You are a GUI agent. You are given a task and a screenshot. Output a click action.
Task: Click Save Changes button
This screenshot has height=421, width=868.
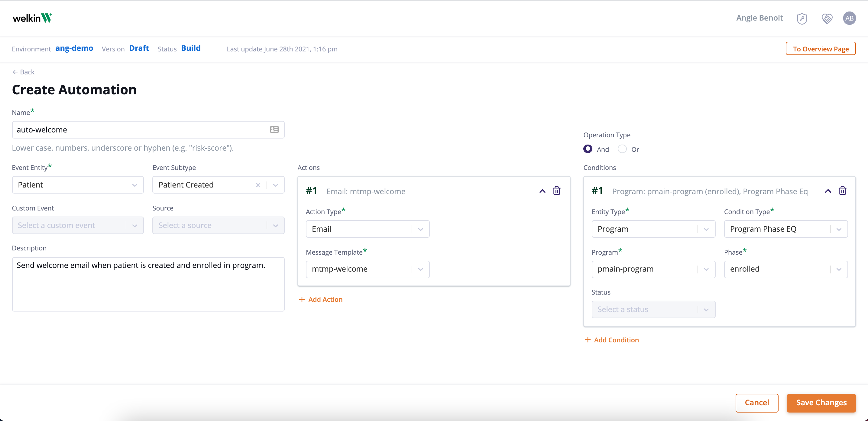click(821, 403)
